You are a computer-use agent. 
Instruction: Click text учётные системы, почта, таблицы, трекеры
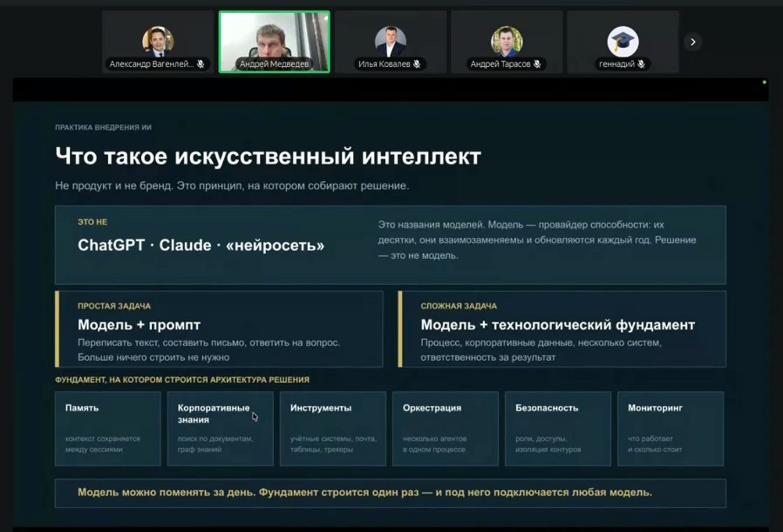pyautogui.click(x=333, y=444)
